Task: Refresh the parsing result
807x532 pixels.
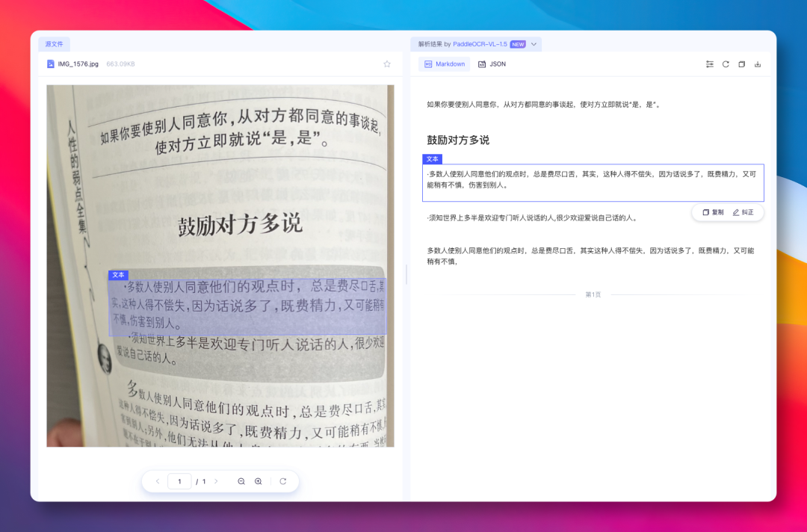Action: pos(726,64)
